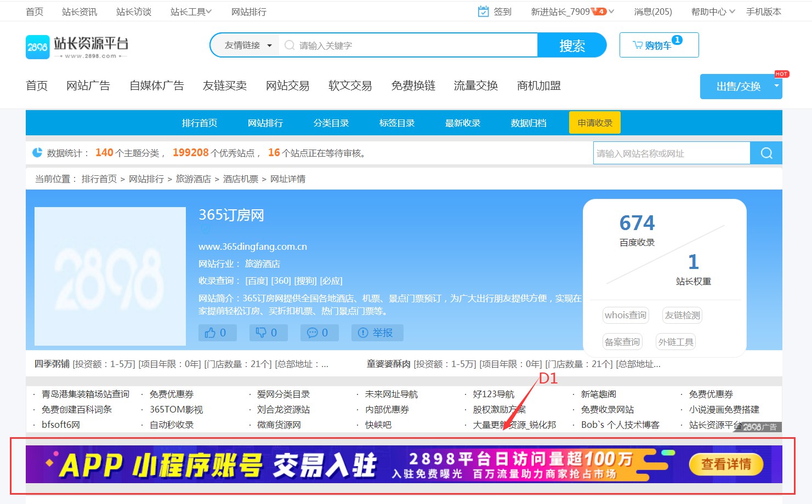
Task: Click the magnifier search icon button
Action: (x=766, y=153)
